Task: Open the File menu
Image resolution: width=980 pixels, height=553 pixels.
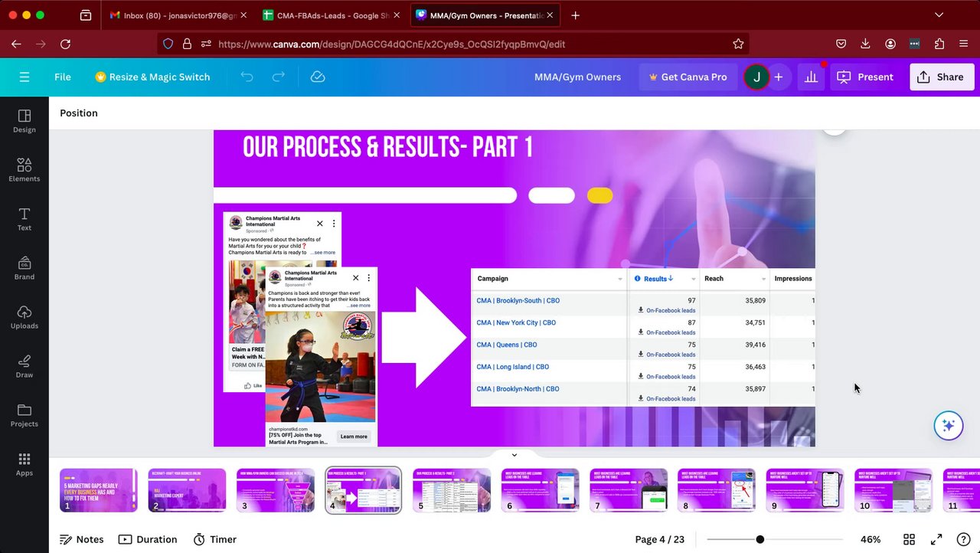Action: pyautogui.click(x=63, y=77)
